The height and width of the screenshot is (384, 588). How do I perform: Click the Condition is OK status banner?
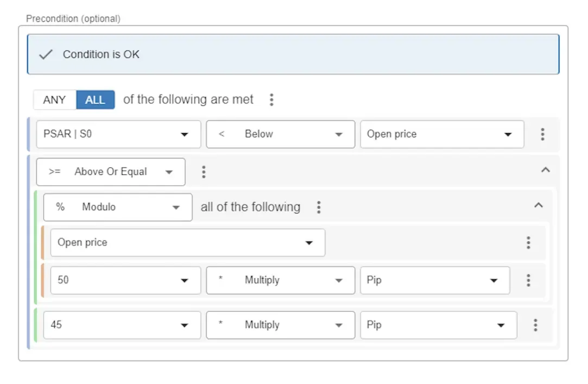[293, 54]
